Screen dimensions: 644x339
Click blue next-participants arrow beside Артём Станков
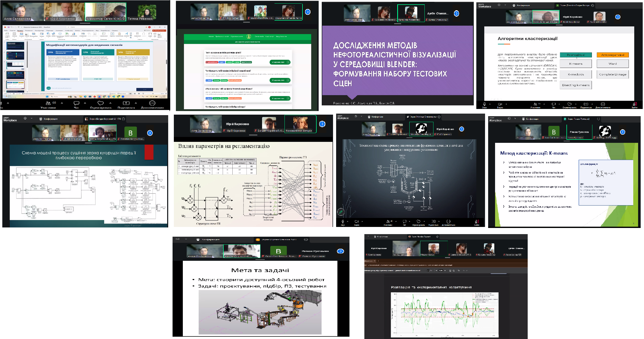[456, 13]
